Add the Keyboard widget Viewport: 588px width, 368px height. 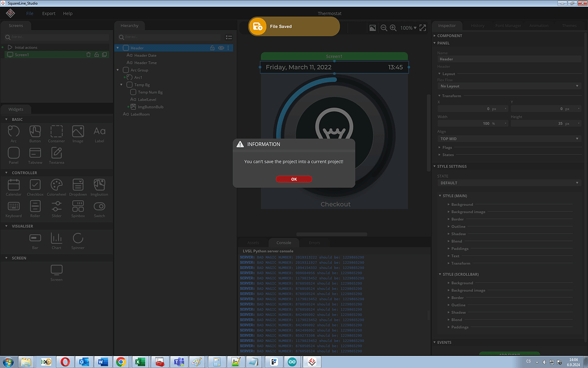[14, 209]
